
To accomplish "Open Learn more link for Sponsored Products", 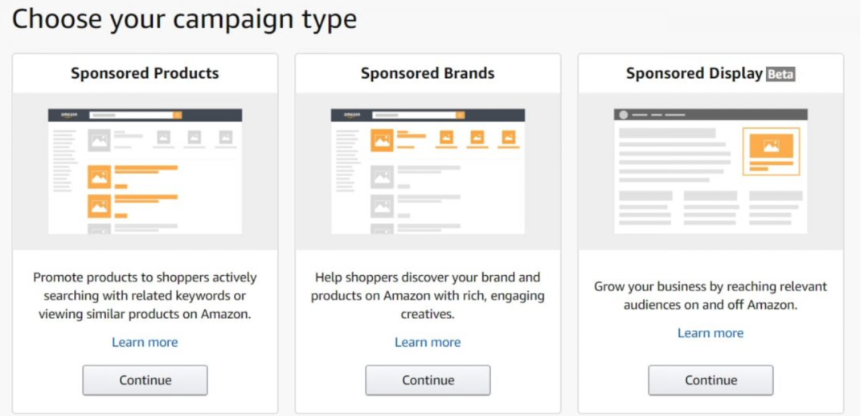I will pyautogui.click(x=145, y=342).
